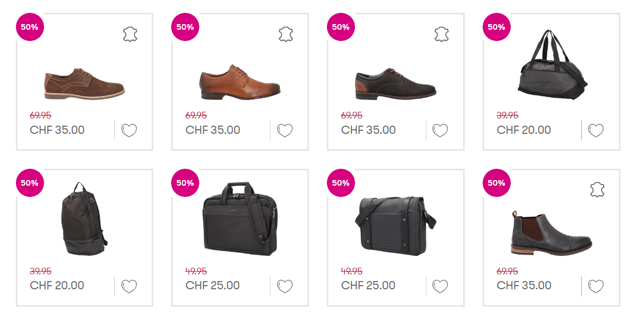Image resolution: width=644 pixels, height=318 pixels.
Task: Click 50% discount badge on messenger bag
Action: (x=341, y=183)
